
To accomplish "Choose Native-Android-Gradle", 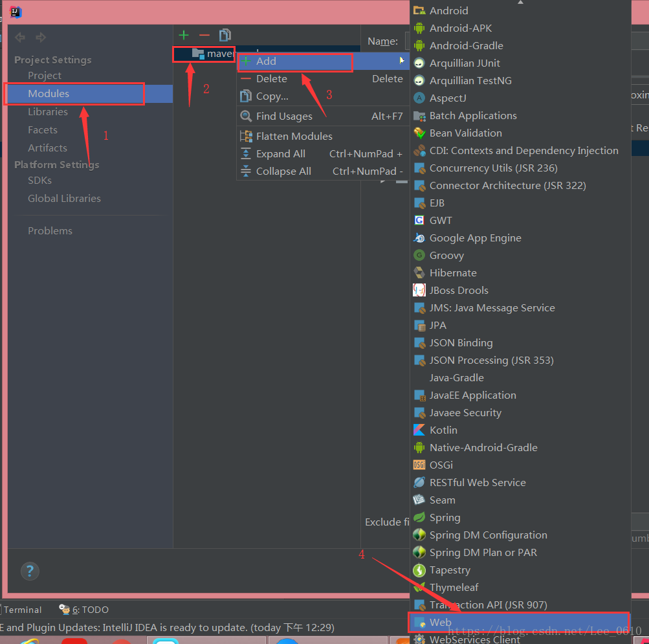I will [x=520, y=447].
